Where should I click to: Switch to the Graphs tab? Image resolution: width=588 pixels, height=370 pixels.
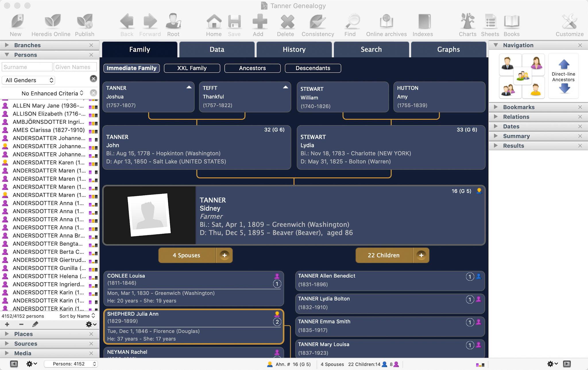coord(448,49)
